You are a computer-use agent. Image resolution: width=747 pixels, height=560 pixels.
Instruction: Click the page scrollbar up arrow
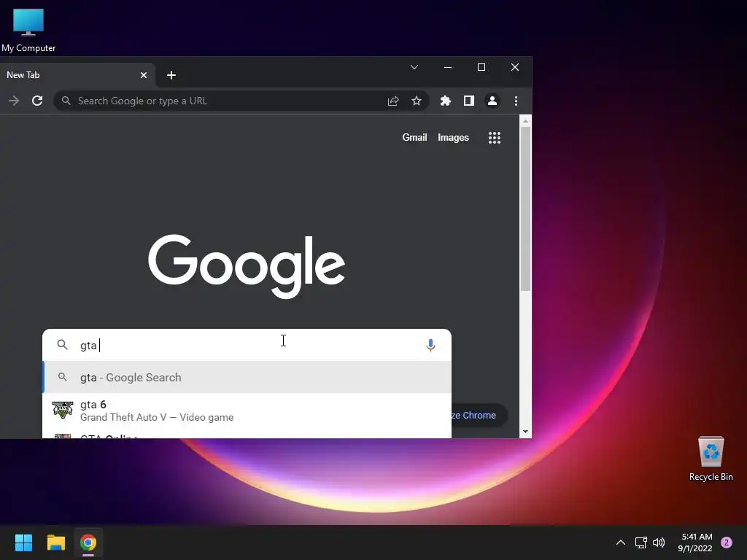(x=525, y=121)
